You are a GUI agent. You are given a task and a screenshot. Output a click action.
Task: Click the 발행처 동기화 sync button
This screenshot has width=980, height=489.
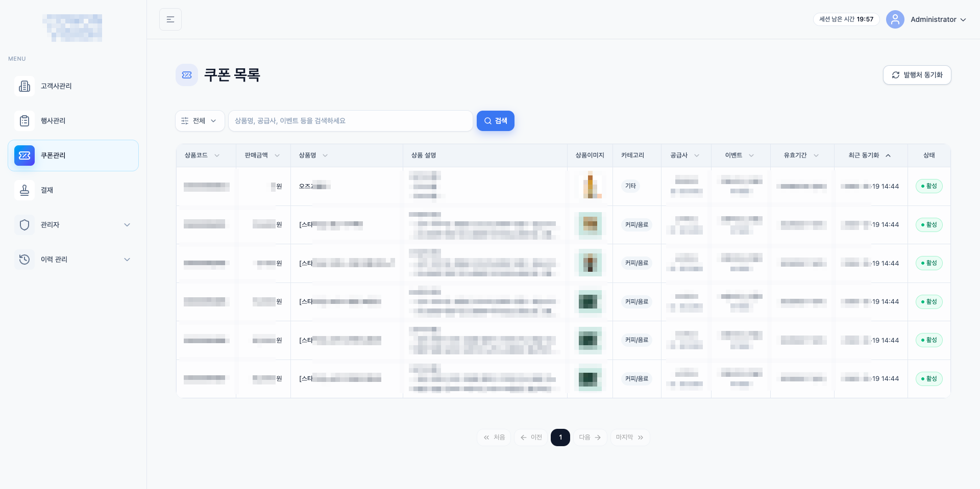[x=917, y=75]
